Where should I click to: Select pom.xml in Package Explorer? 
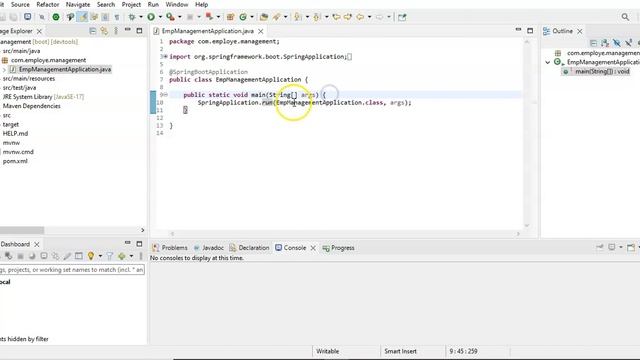coord(15,161)
